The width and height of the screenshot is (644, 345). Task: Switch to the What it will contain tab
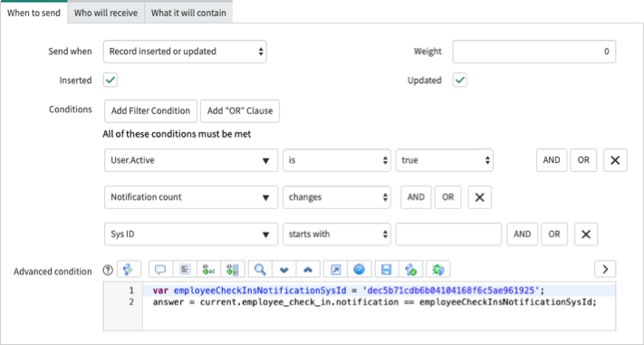click(x=188, y=13)
